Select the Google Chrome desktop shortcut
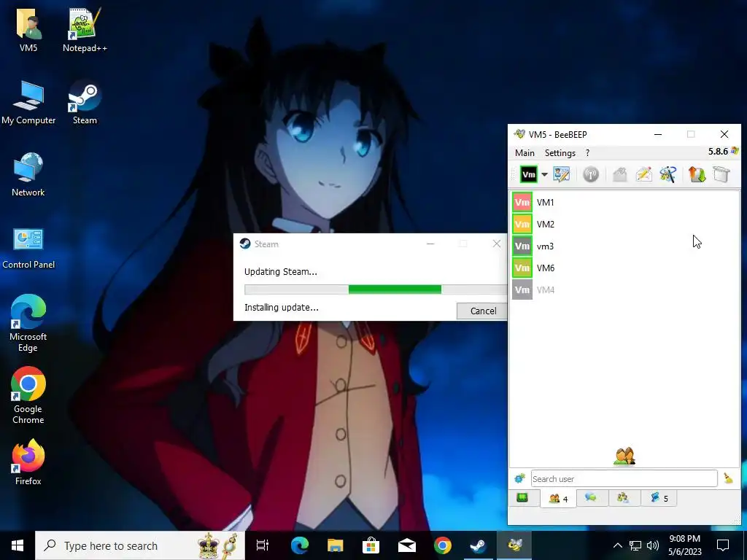 pos(28,395)
